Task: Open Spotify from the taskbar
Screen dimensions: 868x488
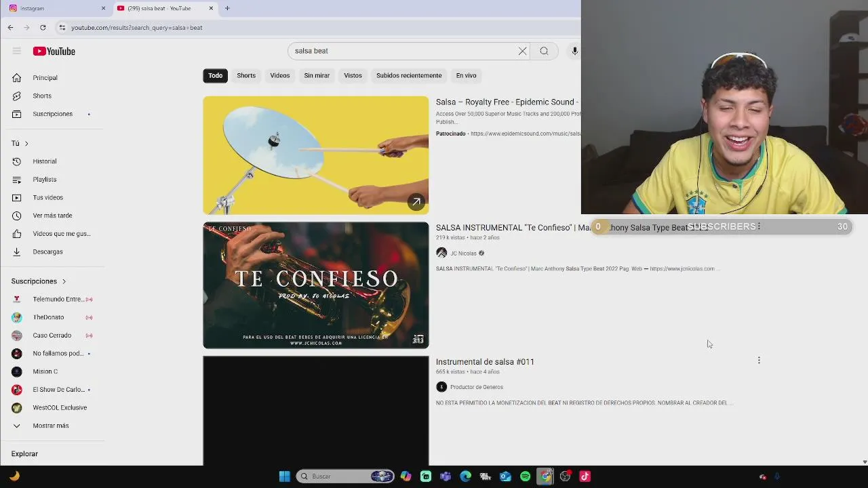Action: 526,476
